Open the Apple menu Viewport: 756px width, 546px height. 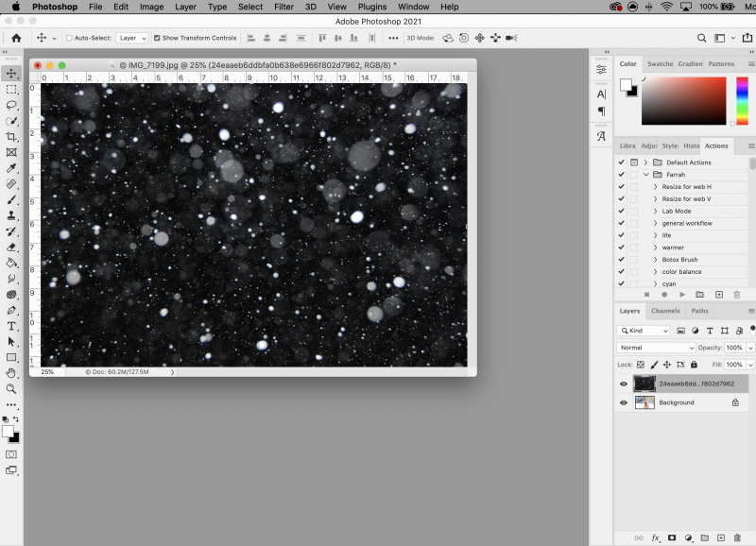pyautogui.click(x=16, y=7)
